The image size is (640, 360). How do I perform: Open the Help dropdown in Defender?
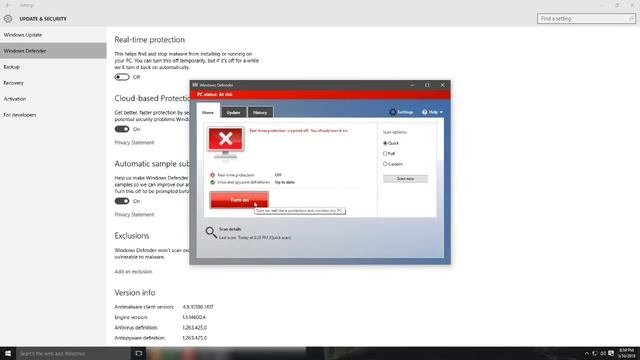[x=432, y=112]
